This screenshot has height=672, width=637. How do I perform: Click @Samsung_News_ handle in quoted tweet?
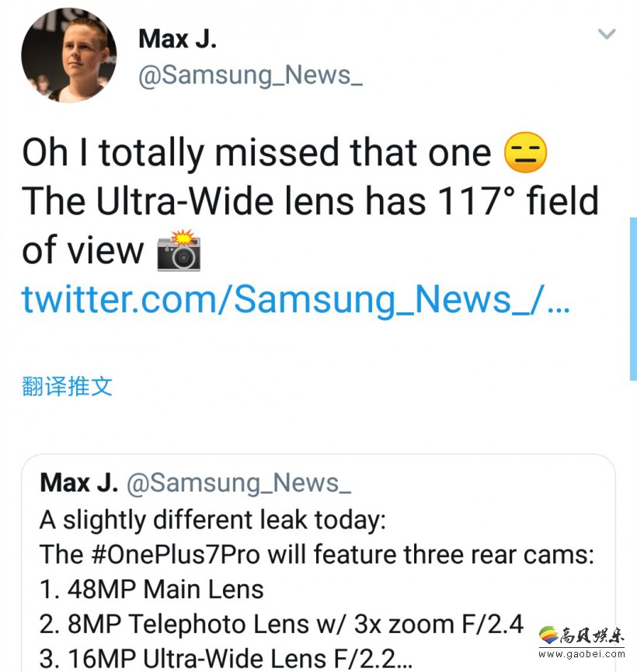point(238,484)
